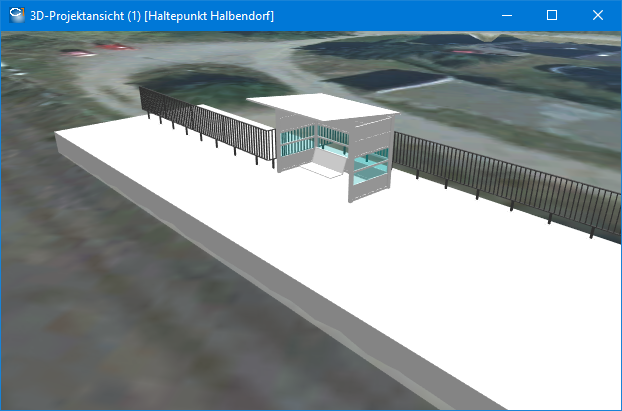
Task: Minimize the 3D-Projektansicht window
Action: 507,15
